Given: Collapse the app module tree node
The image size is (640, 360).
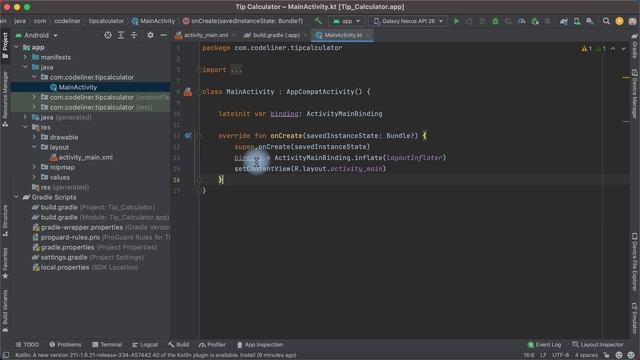Looking at the screenshot, I should coord(17,47).
